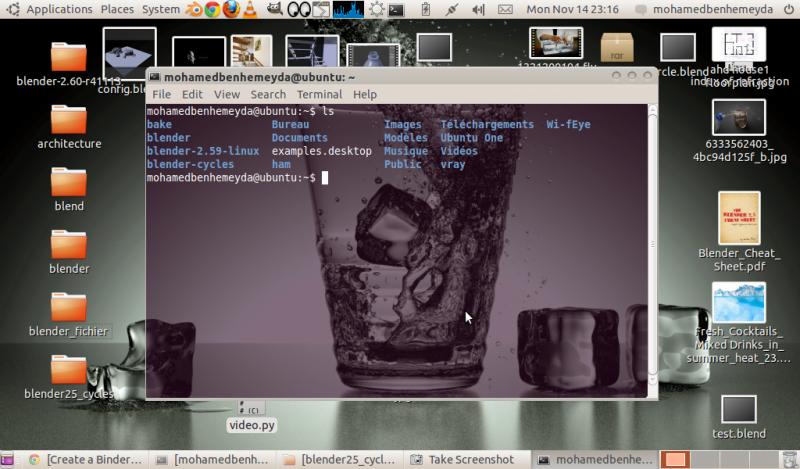The width and height of the screenshot is (800, 469).
Task: Open the Trash in bottom panel
Action: tap(789, 459)
